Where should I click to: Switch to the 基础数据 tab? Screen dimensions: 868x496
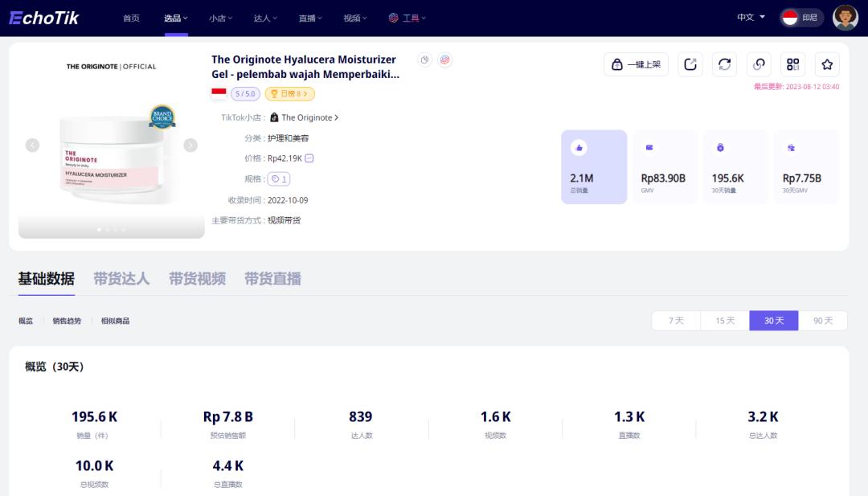46,278
